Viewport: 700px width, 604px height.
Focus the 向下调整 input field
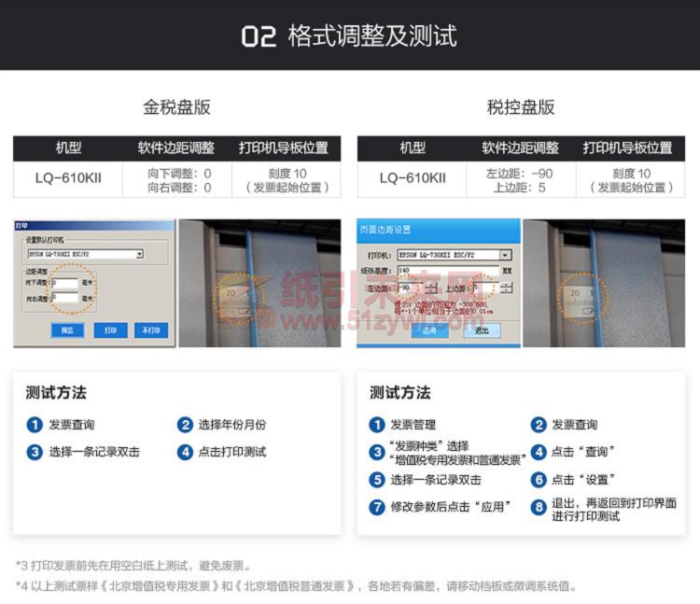click(x=65, y=282)
